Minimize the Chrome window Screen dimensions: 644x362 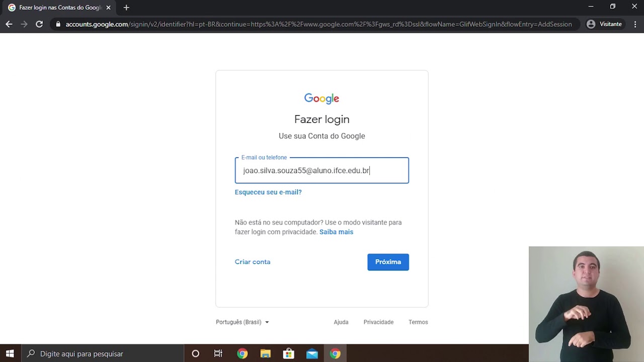[591, 7]
